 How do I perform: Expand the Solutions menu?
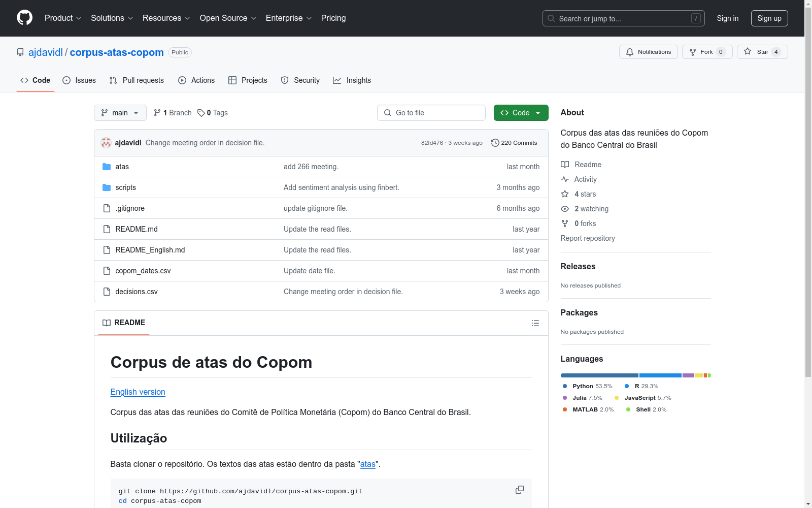[112, 18]
